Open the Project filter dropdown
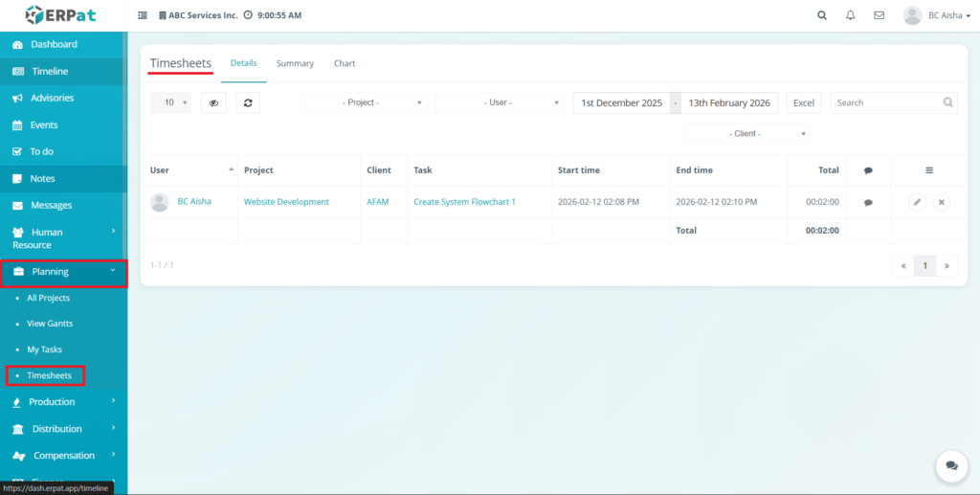This screenshot has height=495, width=980. (x=364, y=102)
